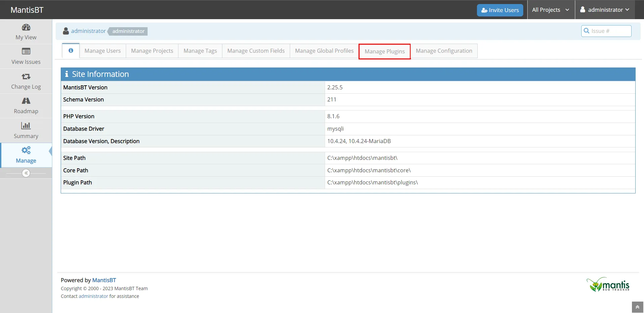Click the Site Path value C:\xampp\htdocs\mantisbt\

[x=362, y=158]
